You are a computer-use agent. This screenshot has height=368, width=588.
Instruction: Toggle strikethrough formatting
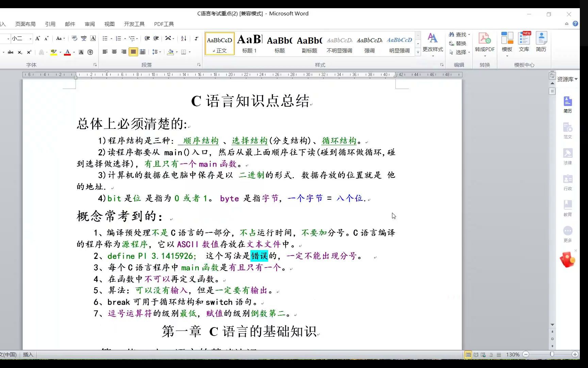11,52
